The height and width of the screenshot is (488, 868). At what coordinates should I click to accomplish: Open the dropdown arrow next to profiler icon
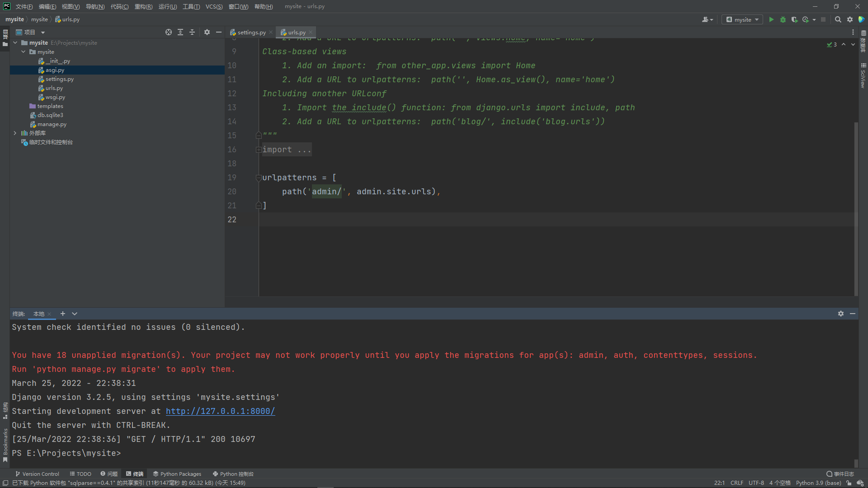point(814,19)
